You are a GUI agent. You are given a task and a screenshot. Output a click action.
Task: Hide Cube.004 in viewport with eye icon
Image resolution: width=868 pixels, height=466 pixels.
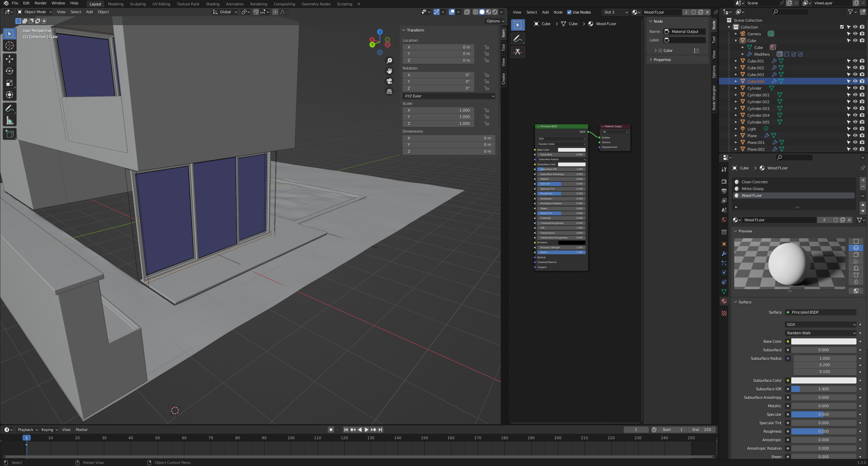[x=855, y=81]
